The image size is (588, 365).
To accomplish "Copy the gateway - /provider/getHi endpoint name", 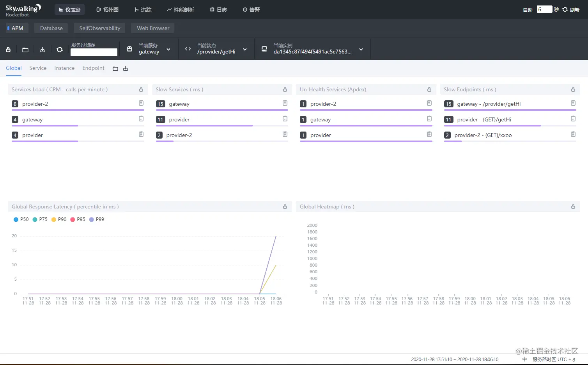I will pos(573,103).
